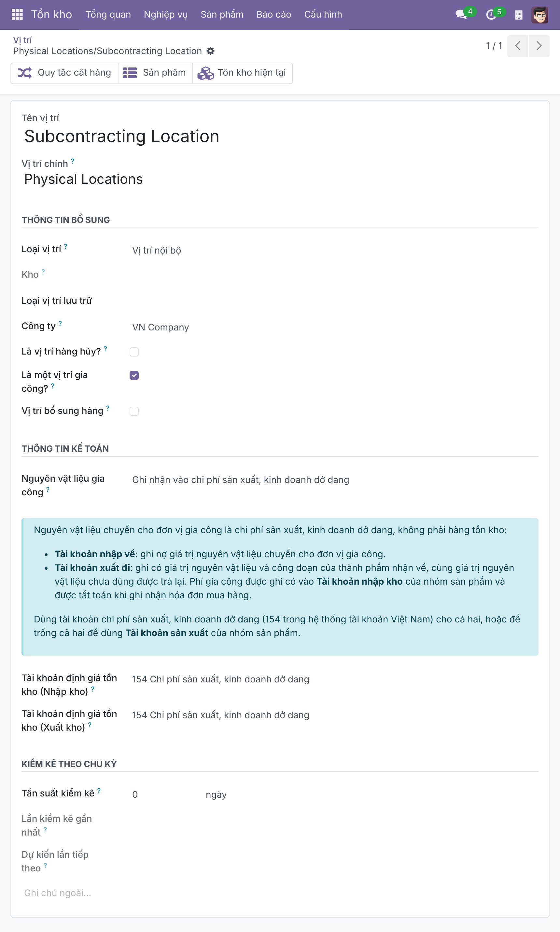Go to the previous record arrow
Image resolution: width=560 pixels, height=932 pixels.
pos(518,46)
